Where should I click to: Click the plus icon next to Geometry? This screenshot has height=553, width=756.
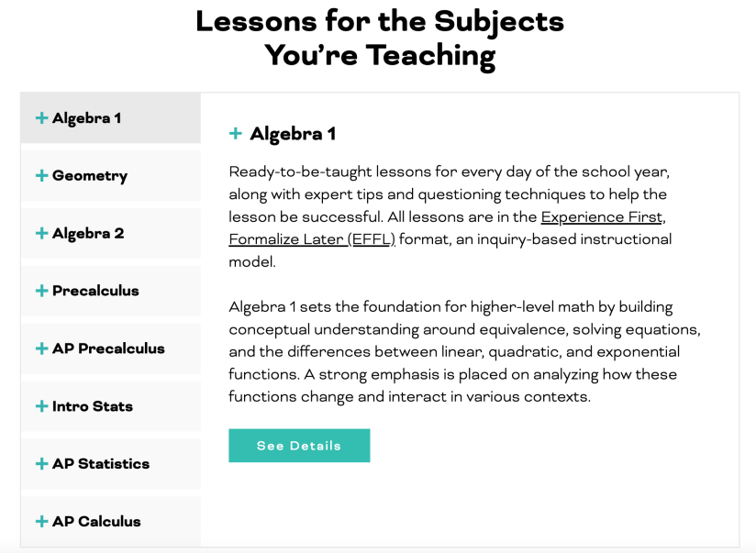coord(41,176)
